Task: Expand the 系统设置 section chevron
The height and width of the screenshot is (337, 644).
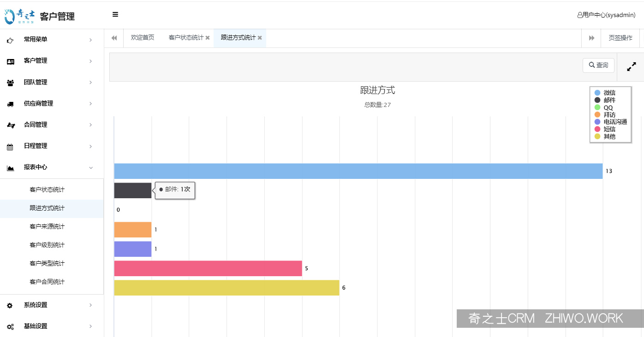Action: pyautogui.click(x=91, y=305)
